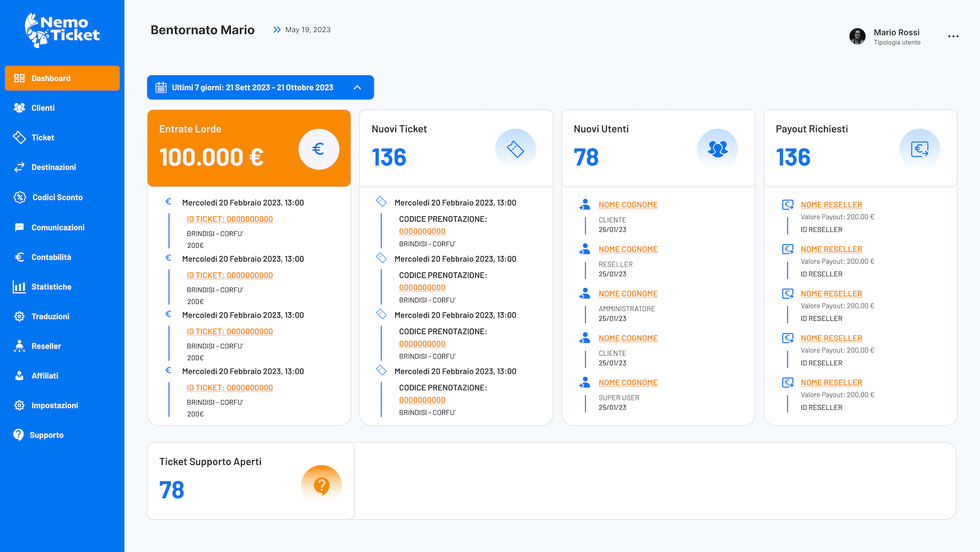Viewport: 980px width, 552px height.
Task: Open the first NOME RESELLER payout link
Action: tap(831, 205)
